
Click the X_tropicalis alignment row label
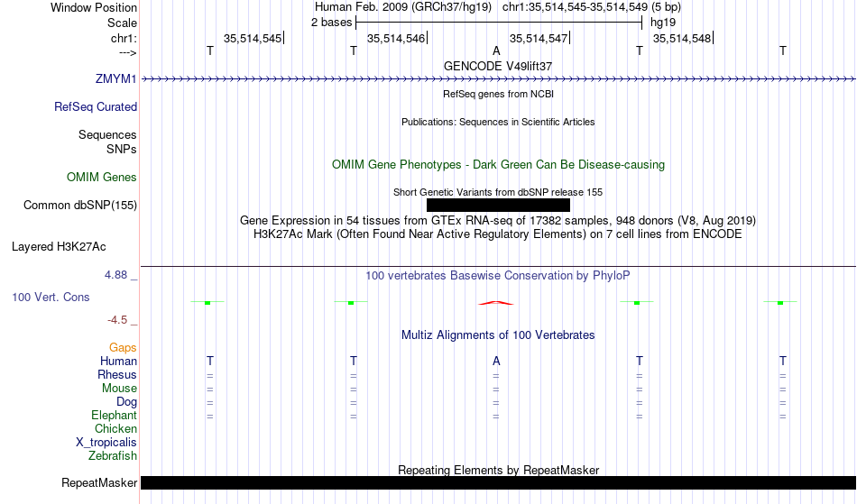click(106, 443)
